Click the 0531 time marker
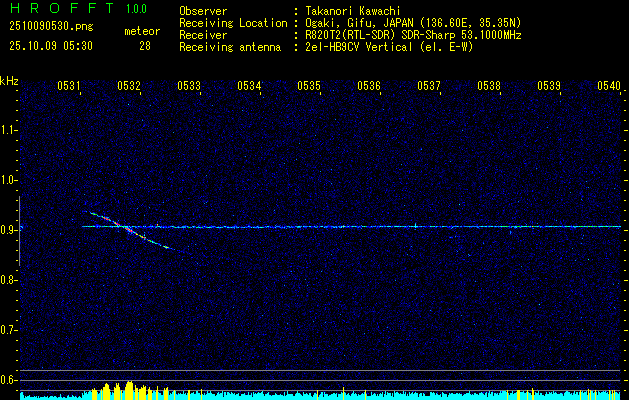Viewport: 629px width, 400px height. 69,85
